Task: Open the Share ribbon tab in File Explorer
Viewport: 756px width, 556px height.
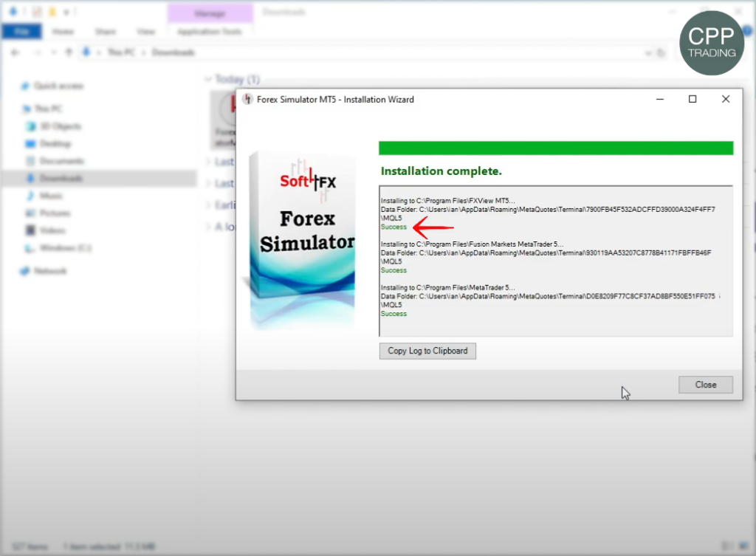Action: pos(105,32)
